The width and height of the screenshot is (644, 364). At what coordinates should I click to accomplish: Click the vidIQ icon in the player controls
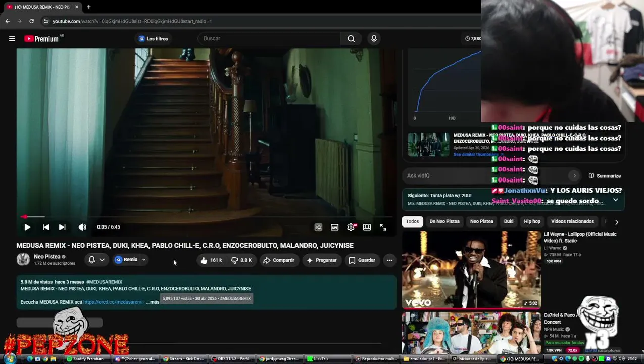coord(318,227)
